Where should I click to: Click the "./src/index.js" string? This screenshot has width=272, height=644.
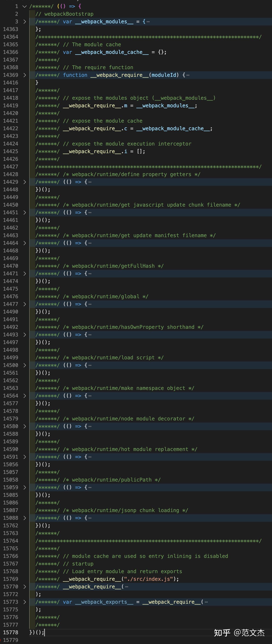click(148, 579)
